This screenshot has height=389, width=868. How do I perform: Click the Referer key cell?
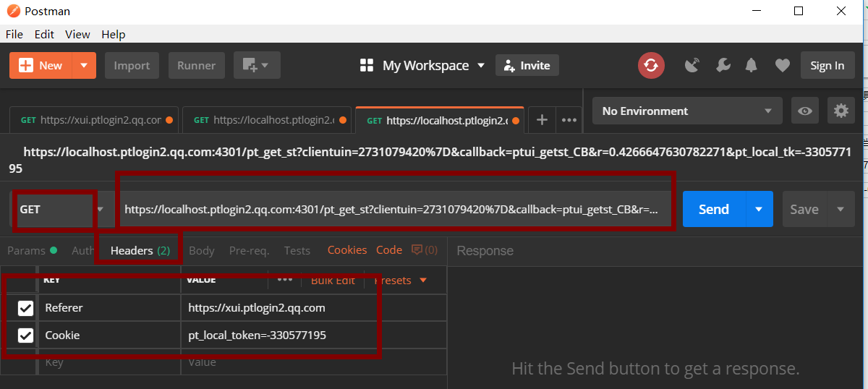109,308
